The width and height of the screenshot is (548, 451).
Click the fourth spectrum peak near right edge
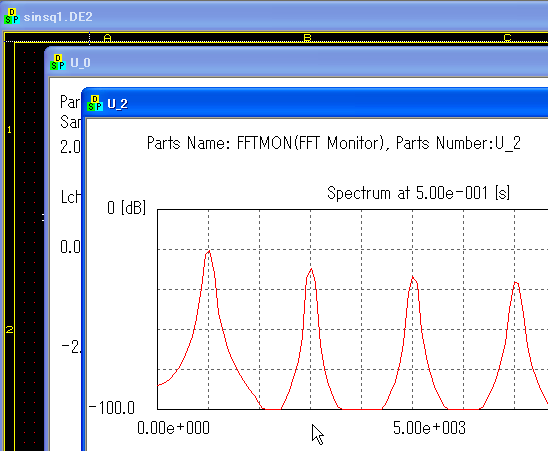tap(515, 282)
